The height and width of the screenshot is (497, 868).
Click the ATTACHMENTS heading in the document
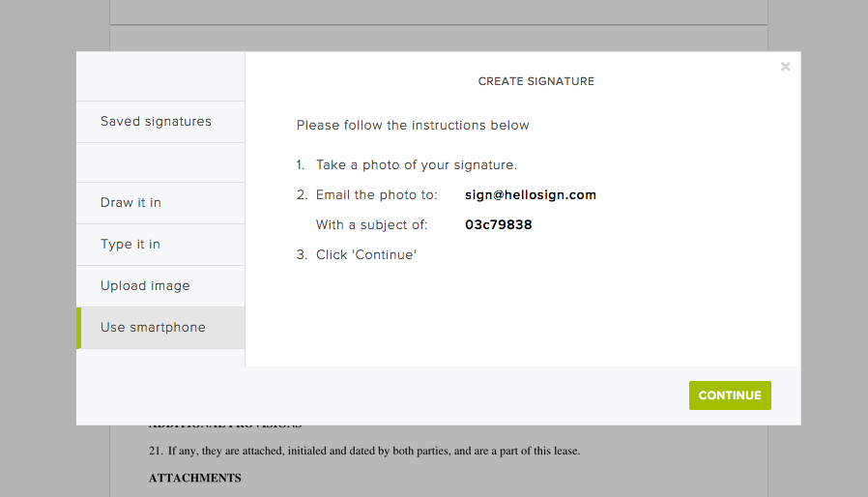(x=195, y=478)
